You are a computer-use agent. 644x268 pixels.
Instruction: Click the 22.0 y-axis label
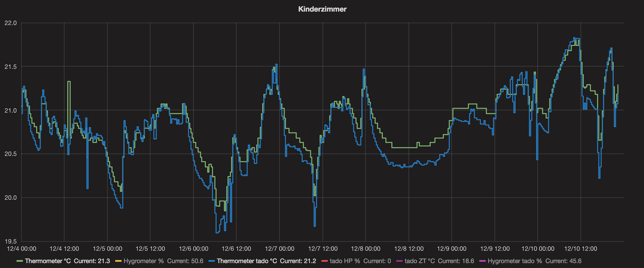(10, 23)
